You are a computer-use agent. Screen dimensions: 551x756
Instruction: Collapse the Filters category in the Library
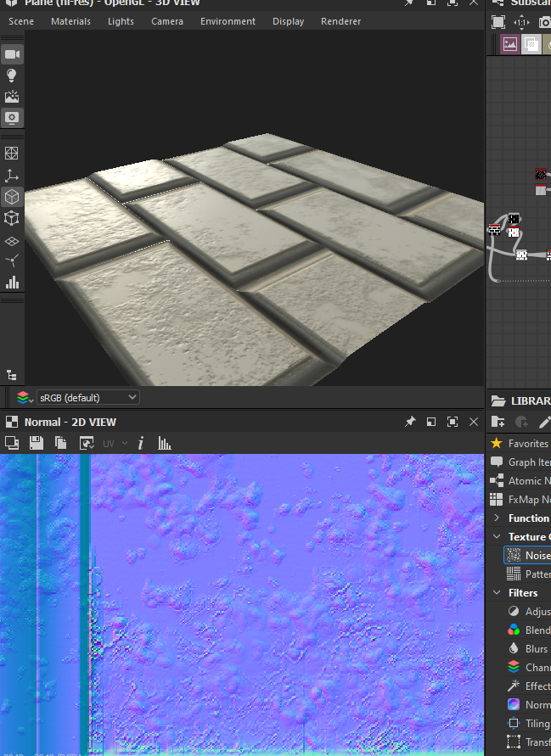coord(497,592)
